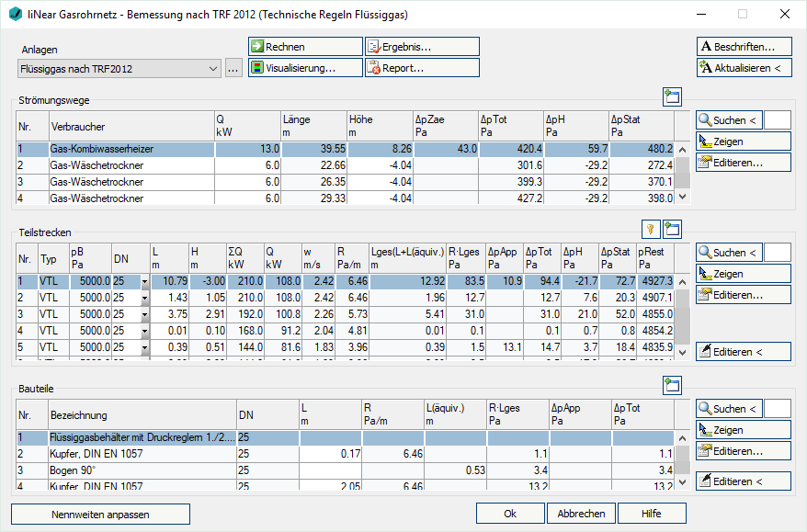Select Teilstrecken row 3 VTL cell
807x532 pixels.
pos(53,314)
